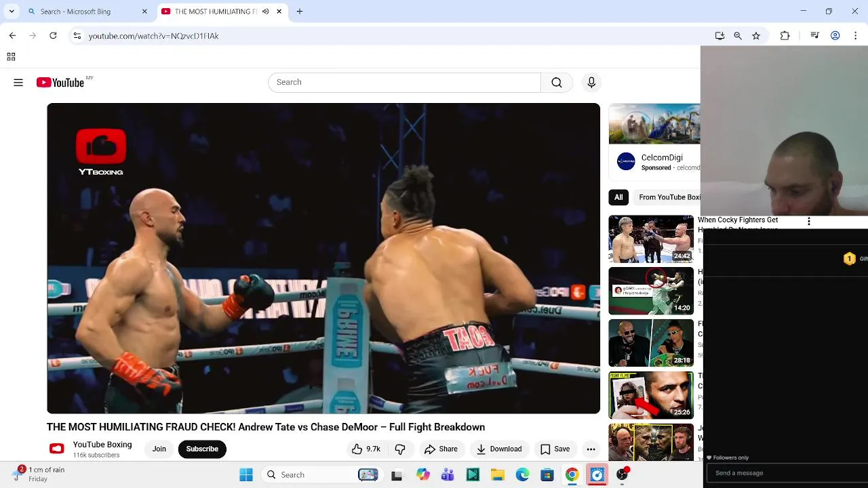Image resolution: width=868 pixels, height=488 pixels.
Task: Open options for the When Cocky Fighters video
Action: [x=808, y=222]
